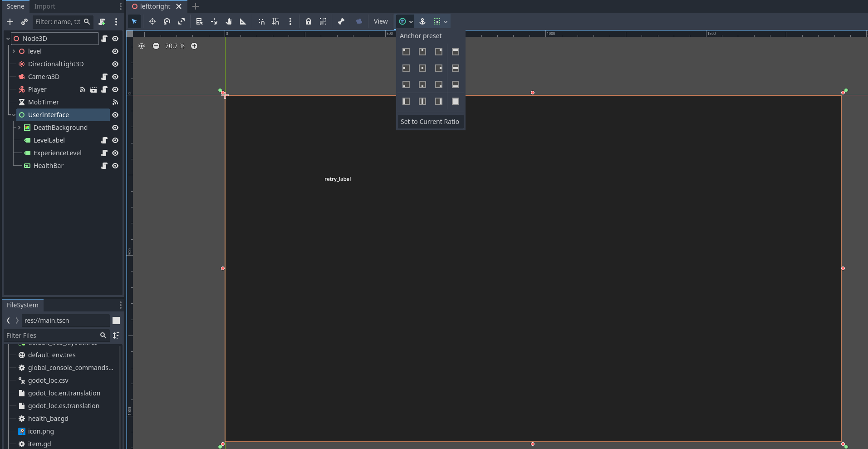Viewport: 868px width, 449px height.
Task: Zoom out with the minus button
Action: pyautogui.click(x=156, y=46)
